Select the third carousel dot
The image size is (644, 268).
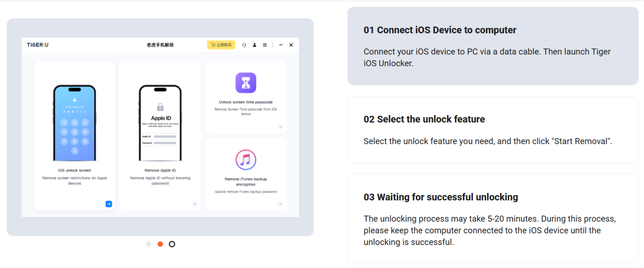pos(172,244)
